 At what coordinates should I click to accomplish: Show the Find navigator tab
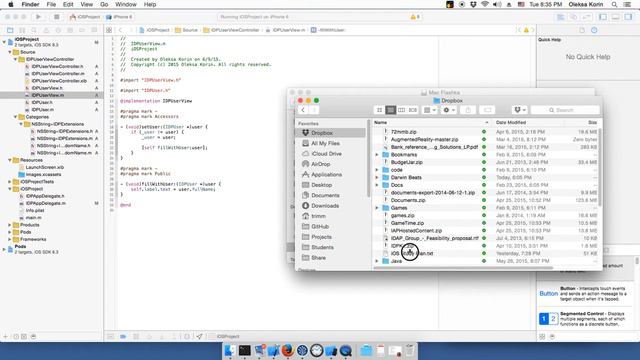[34, 30]
